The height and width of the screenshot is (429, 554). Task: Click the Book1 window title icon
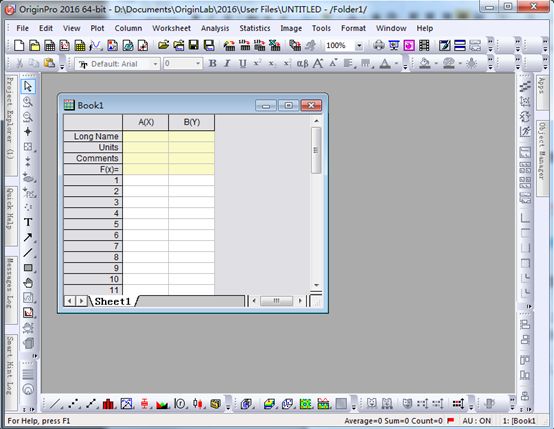69,105
